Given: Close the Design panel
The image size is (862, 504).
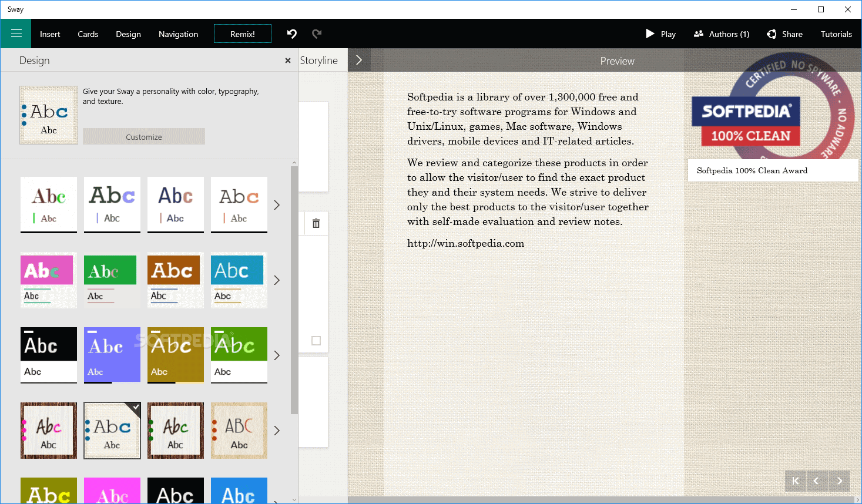Looking at the screenshot, I should click(x=288, y=61).
